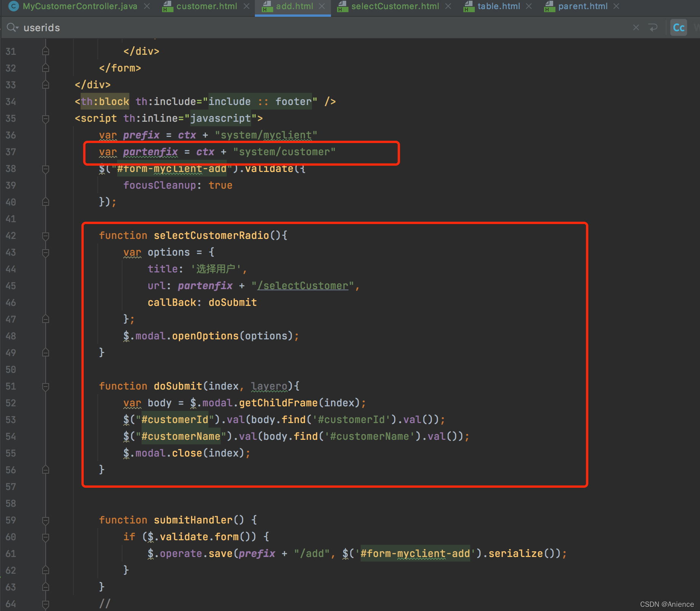Click the new line search icon
Image resolution: width=700 pixels, height=611 pixels.
pos(653,27)
